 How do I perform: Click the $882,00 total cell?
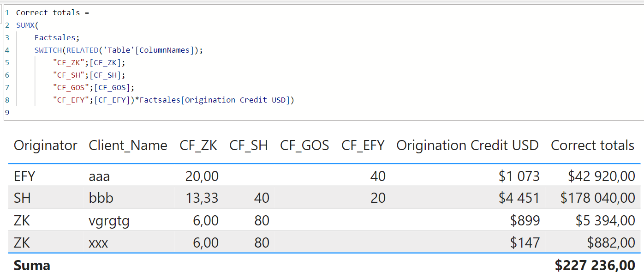pos(611,243)
